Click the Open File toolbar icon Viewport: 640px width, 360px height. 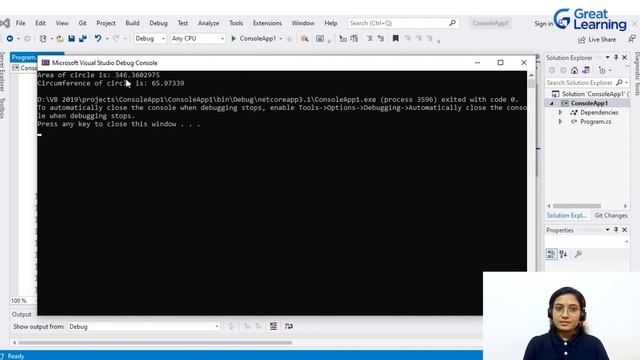[x=60, y=38]
